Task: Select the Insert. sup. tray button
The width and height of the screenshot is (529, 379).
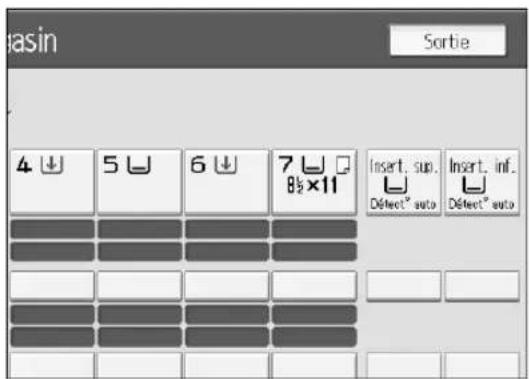Action: (x=403, y=182)
